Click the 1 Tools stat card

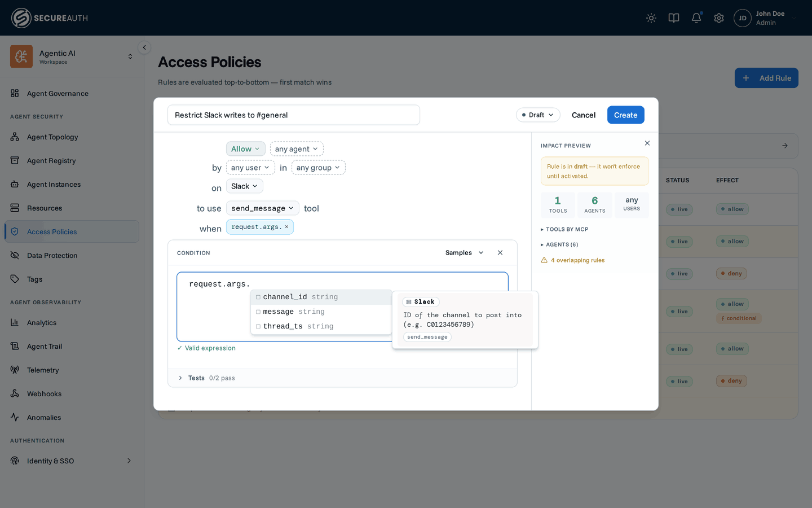point(558,205)
